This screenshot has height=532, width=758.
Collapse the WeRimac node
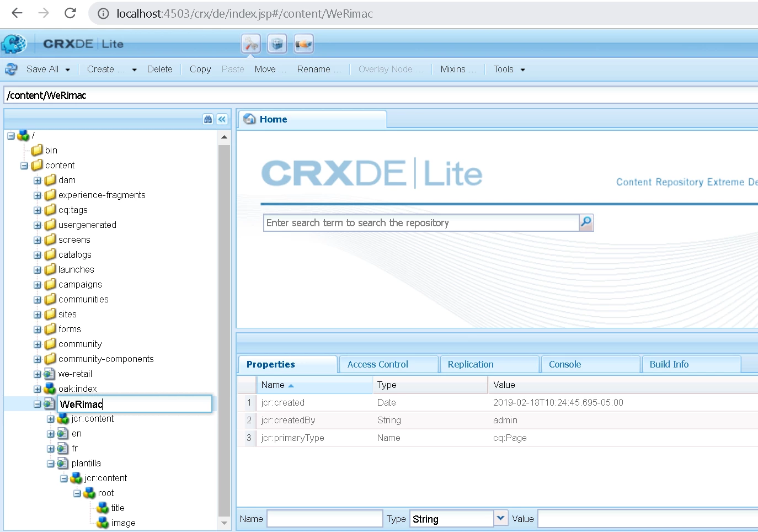tap(38, 404)
